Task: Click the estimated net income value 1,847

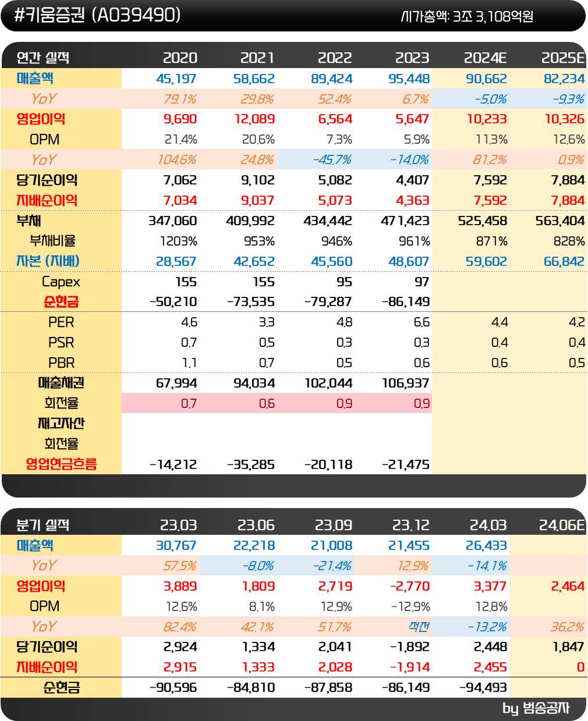Action: (568, 647)
